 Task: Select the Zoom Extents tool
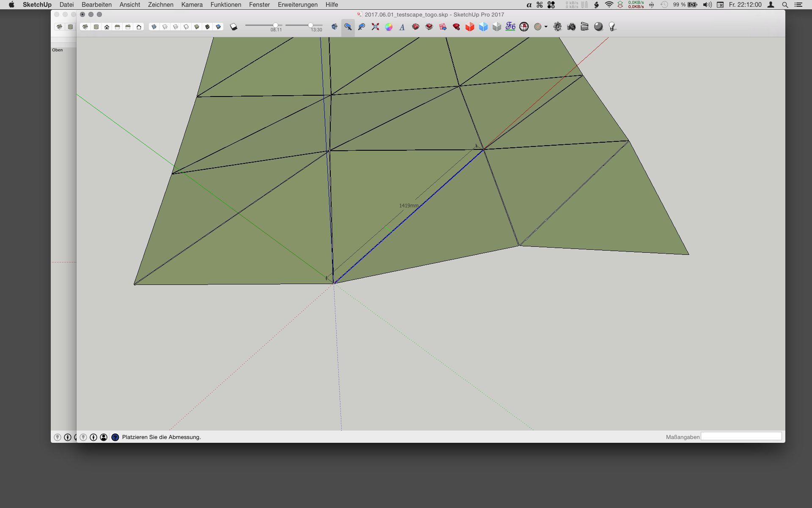point(375,27)
